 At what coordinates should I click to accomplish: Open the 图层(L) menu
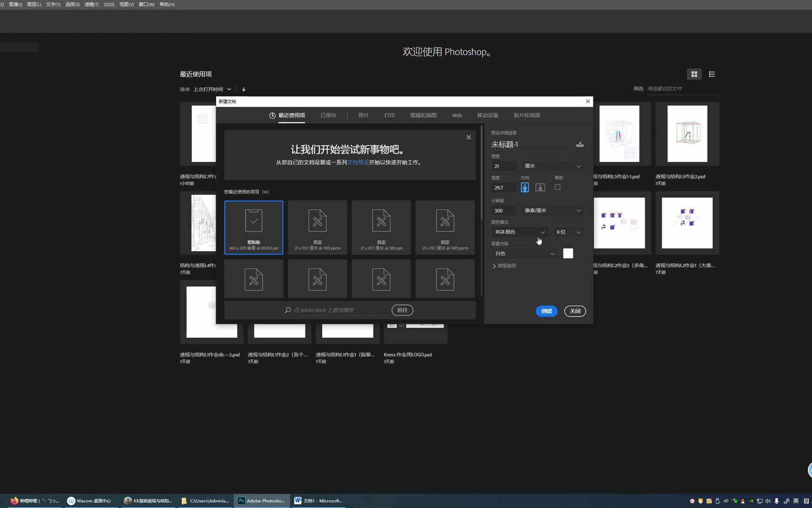pyautogui.click(x=34, y=4)
